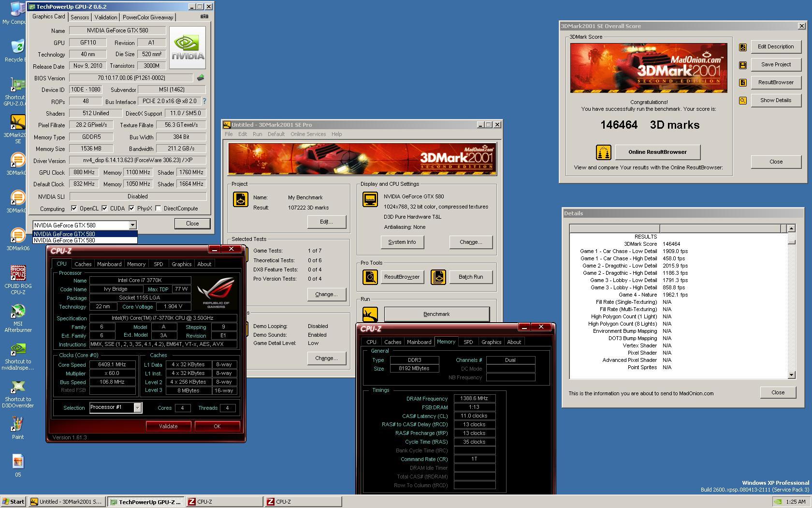Click the Batch Run icon
The width and height of the screenshot is (812, 508).
pos(438,277)
